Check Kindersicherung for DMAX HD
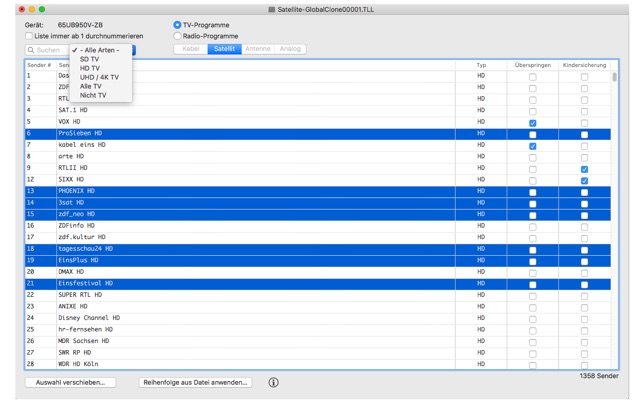643x402 pixels. 584,273
